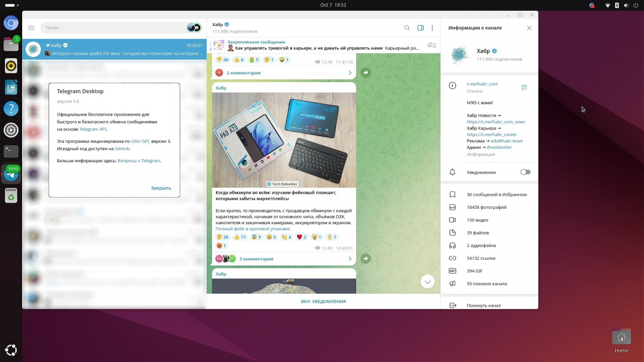The width and height of the screenshot is (644, 362).
Task: Select the Хабр chat in the list
Action: click(114, 49)
